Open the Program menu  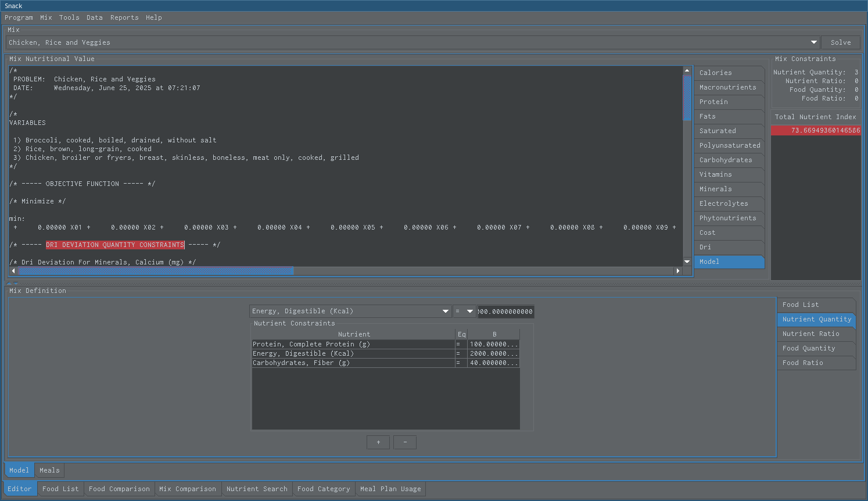(x=19, y=17)
